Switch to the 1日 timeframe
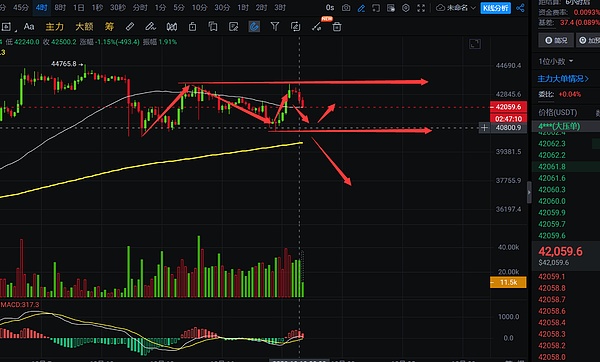Viewport: 600px width, 362px height. (78, 8)
